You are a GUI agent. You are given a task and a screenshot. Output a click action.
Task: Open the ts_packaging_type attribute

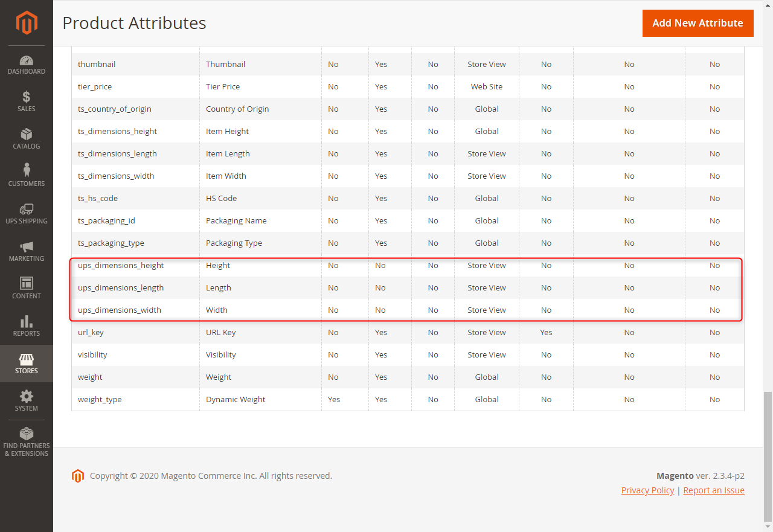point(111,243)
